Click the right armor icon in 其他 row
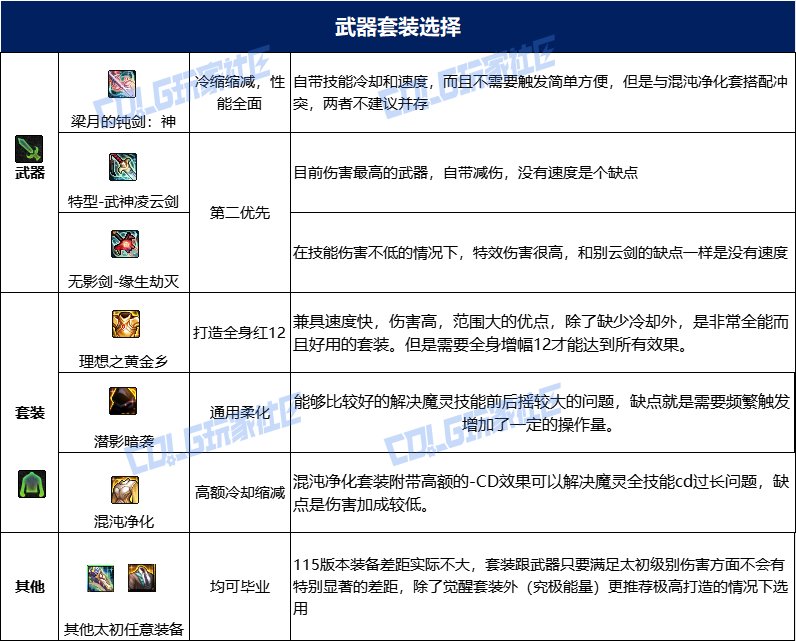This screenshot has height=641, width=796. (x=142, y=578)
